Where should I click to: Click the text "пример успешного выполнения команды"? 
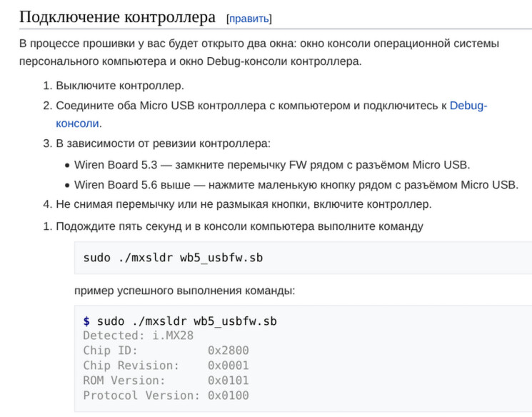tap(184, 291)
